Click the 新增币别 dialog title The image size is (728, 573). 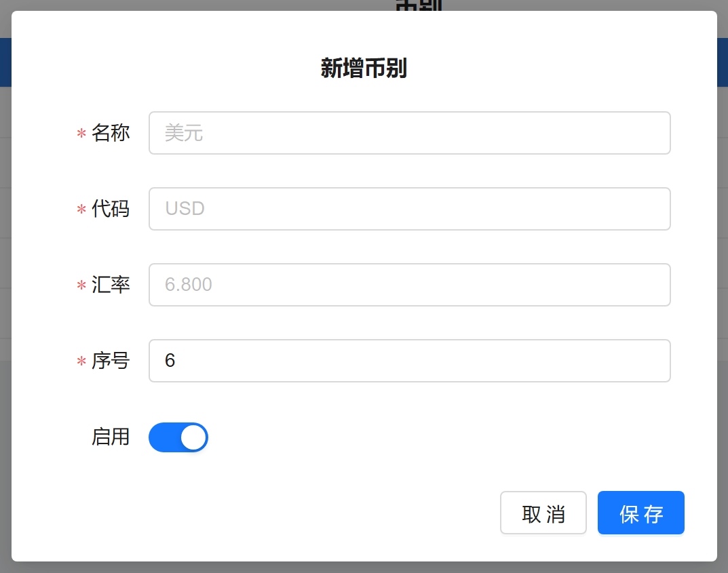coord(364,68)
